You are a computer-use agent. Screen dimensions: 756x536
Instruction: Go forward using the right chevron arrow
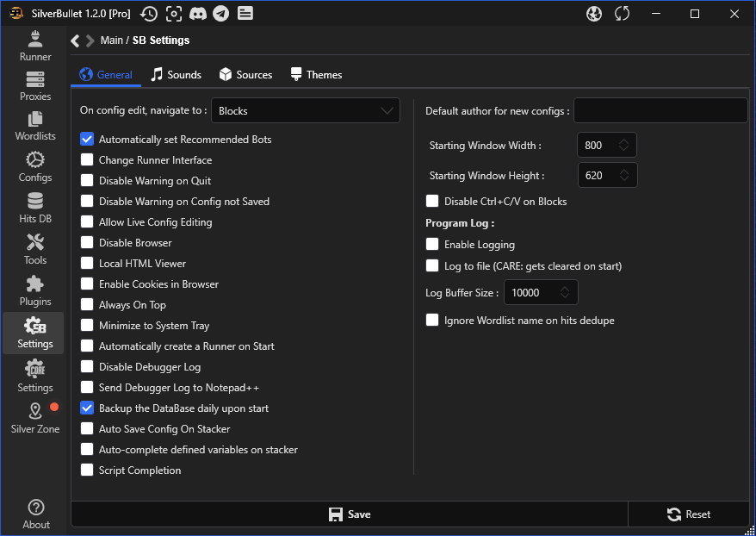[x=90, y=41]
